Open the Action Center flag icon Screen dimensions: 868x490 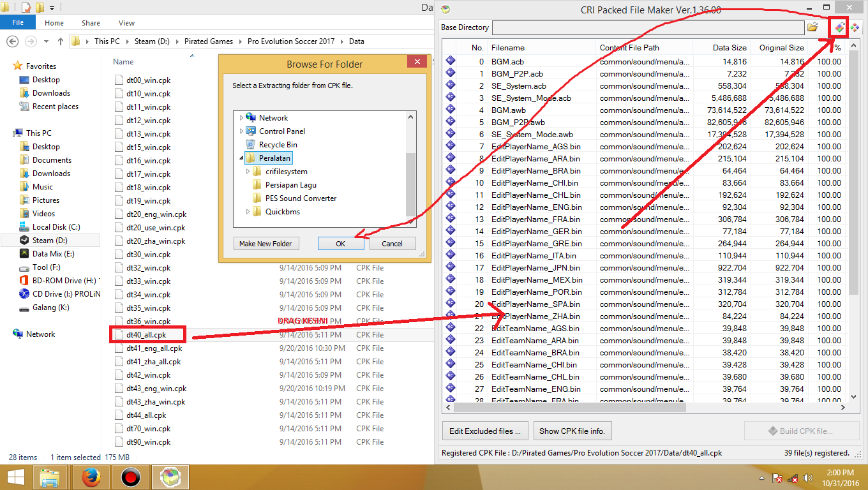pos(777,478)
